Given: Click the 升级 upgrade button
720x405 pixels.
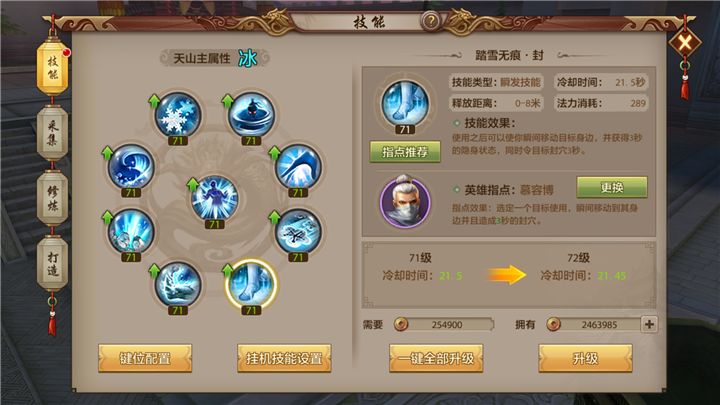Looking at the screenshot, I should (x=585, y=358).
